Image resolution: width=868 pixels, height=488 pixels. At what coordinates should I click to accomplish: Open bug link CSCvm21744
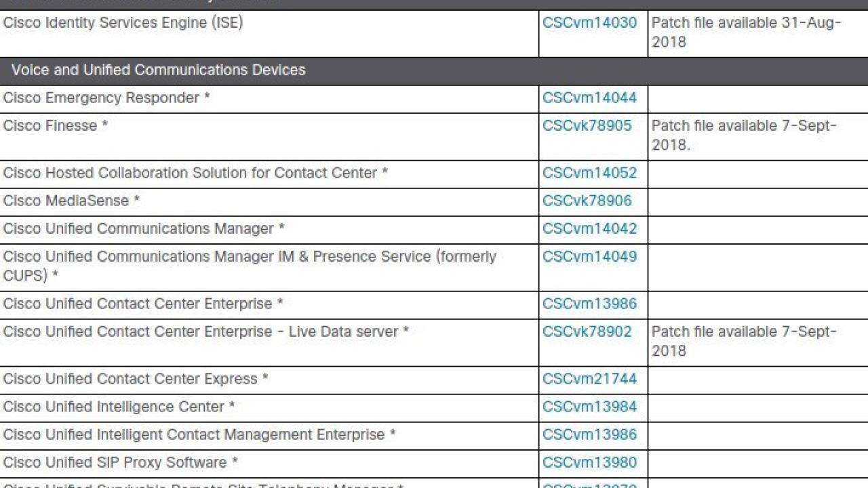pyautogui.click(x=589, y=379)
